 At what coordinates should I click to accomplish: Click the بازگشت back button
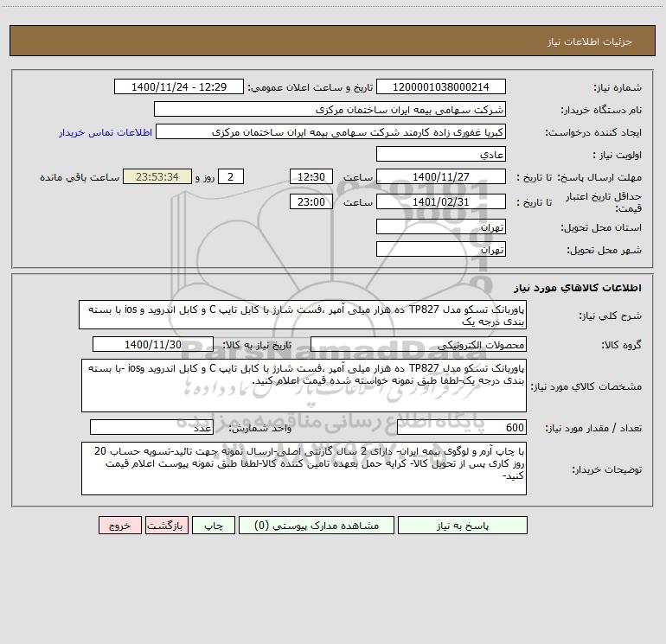(166, 525)
